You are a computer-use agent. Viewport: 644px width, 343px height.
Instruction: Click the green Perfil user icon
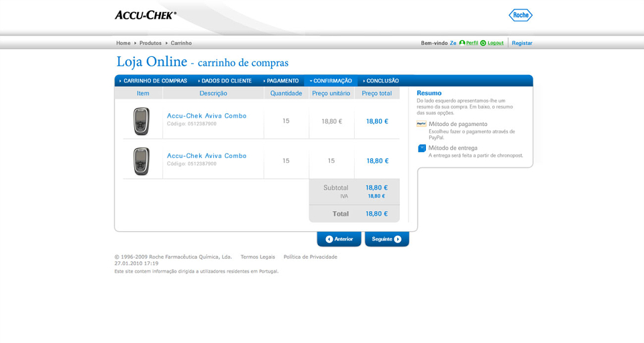pyautogui.click(x=462, y=43)
